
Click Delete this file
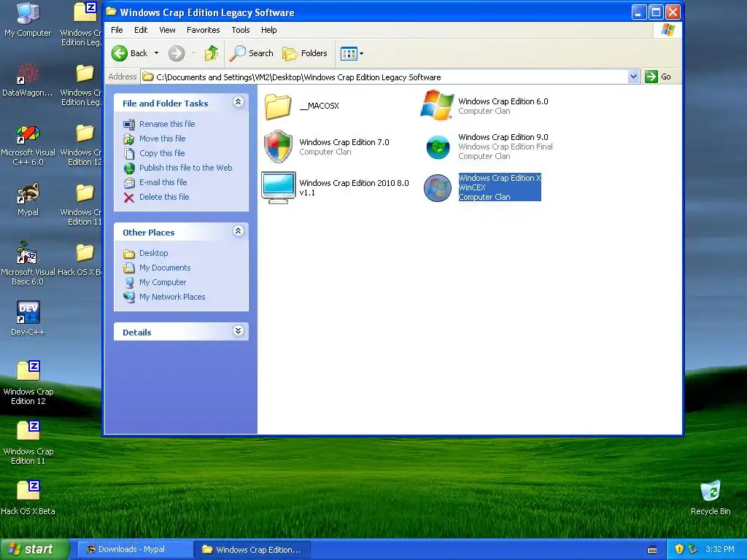pyautogui.click(x=164, y=197)
